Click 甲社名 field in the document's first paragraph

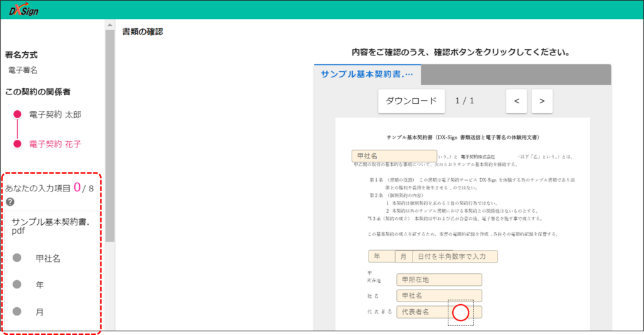pyautogui.click(x=394, y=156)
